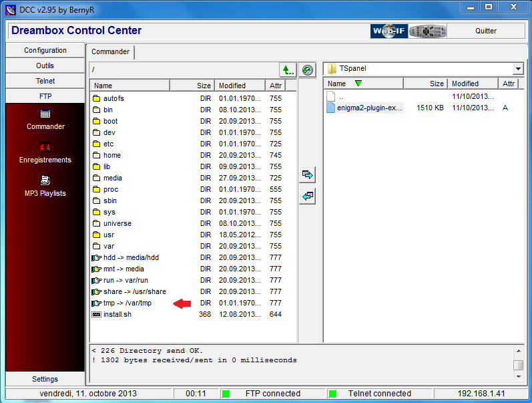Screen dimensions: 532x403
Task: Click the '192.168.1.41' status entry
Action: 481,394
